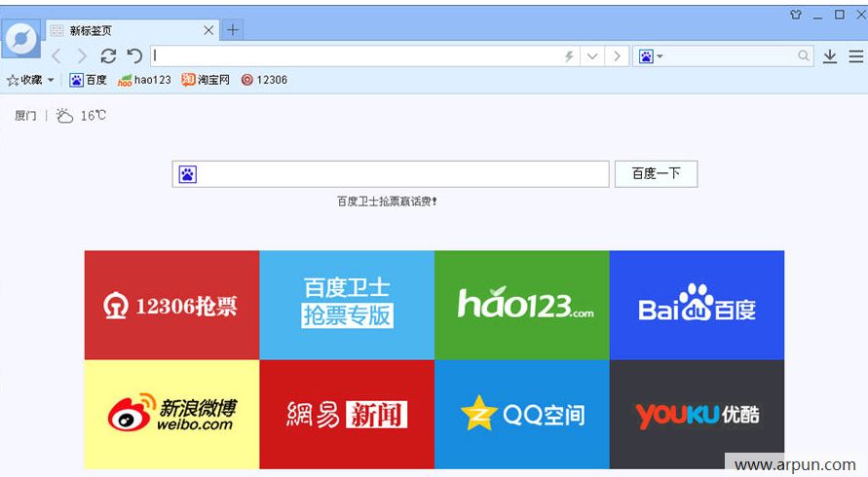Click the browser logo icon
Screen dimensions: 868x477
click(x=21, y=38)
